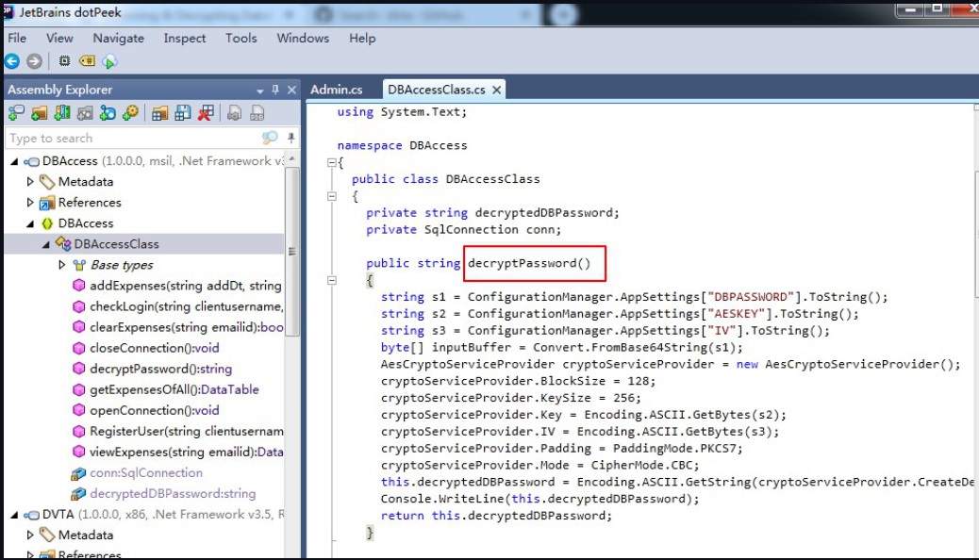Start symbol server cloud play icon
The height and width of the screenshot is (560, 979).
coord(110,61)
